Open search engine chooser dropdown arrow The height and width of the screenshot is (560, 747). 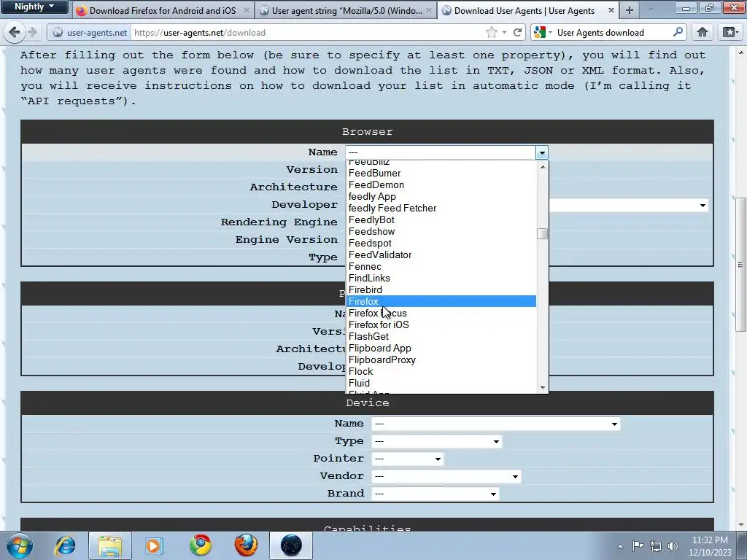coord(550,32)
